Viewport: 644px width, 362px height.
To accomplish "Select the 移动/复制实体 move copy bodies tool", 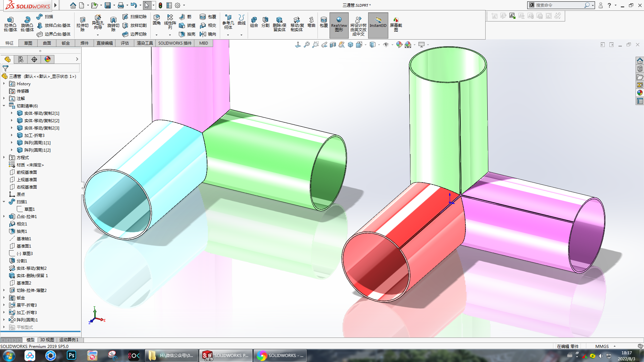I will pos(297,24).
